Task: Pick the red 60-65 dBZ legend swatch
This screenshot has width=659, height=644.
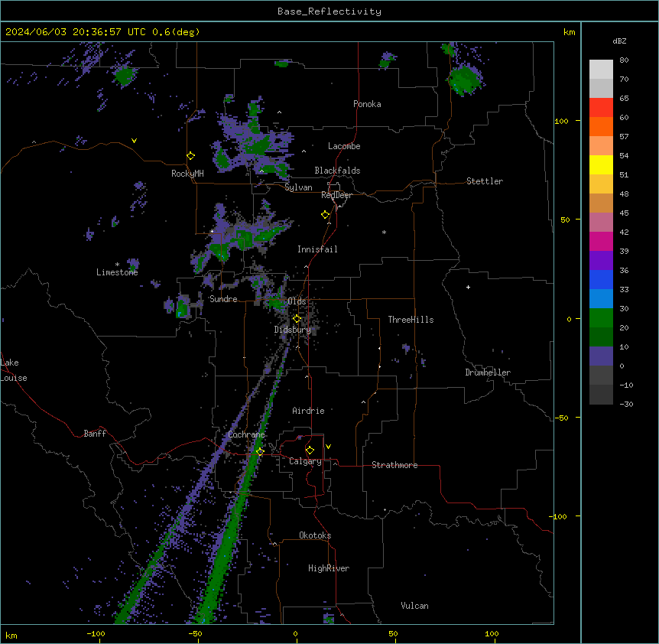Action: pos(601,107)
